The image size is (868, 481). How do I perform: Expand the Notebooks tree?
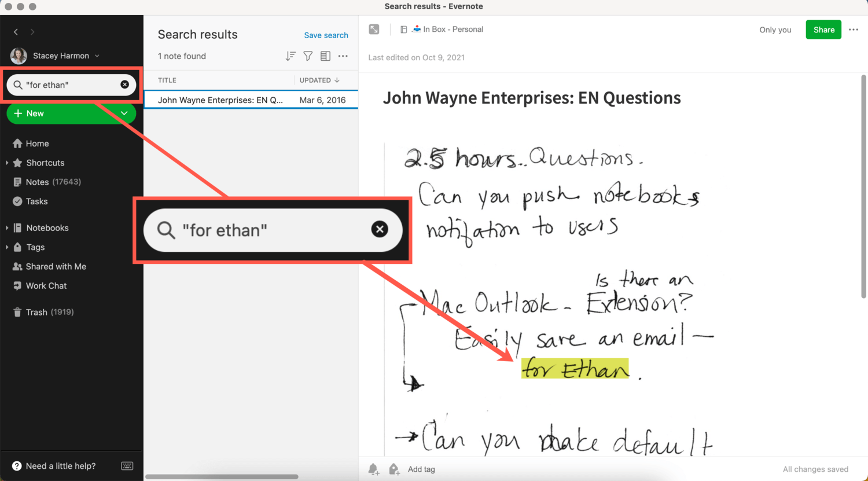(7, 228)
